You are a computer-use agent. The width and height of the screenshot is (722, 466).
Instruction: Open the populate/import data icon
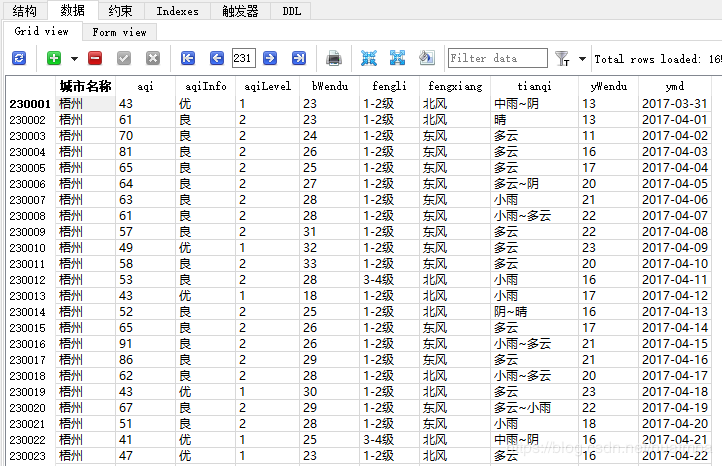(x=427, y=58)
